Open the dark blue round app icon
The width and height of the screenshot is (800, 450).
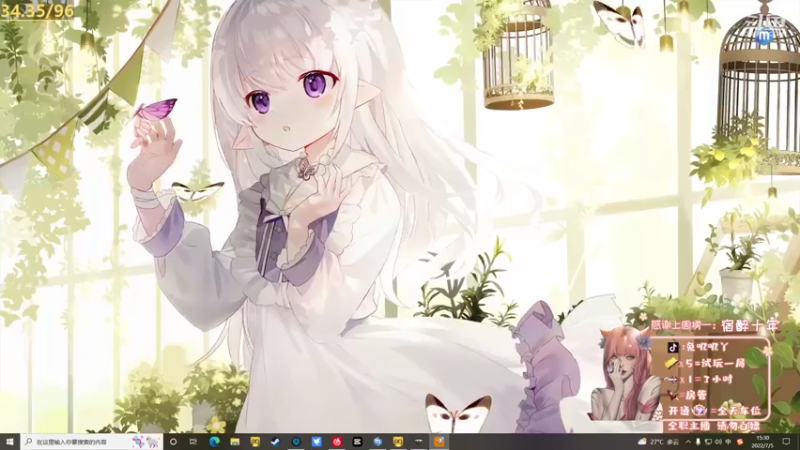[x=296, y=442]
